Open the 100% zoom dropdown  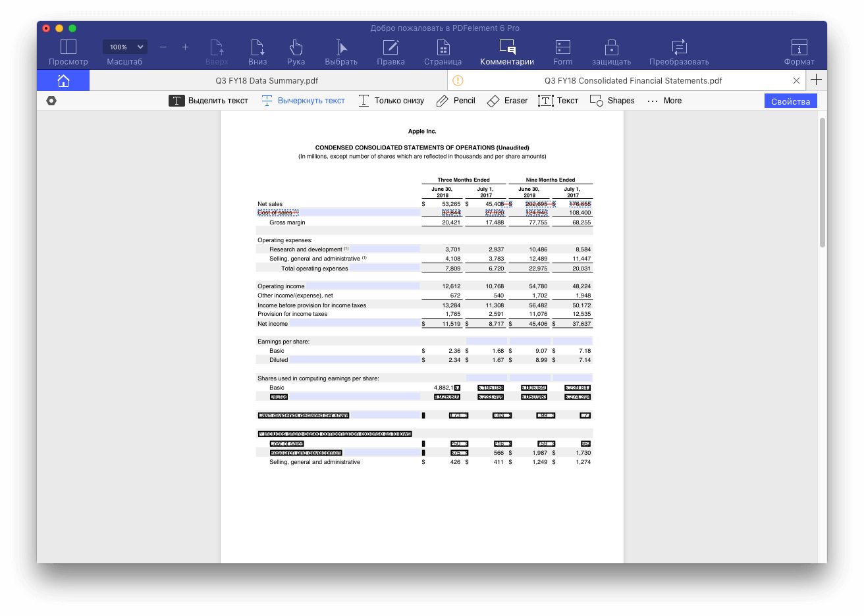pyautogui.click(x=125, y=47)
